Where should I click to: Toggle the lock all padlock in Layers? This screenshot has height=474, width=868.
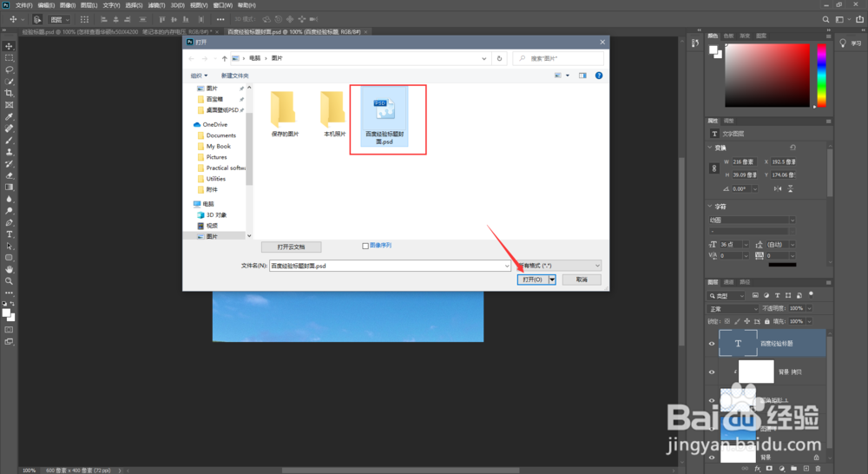click(x=767, y=321)
